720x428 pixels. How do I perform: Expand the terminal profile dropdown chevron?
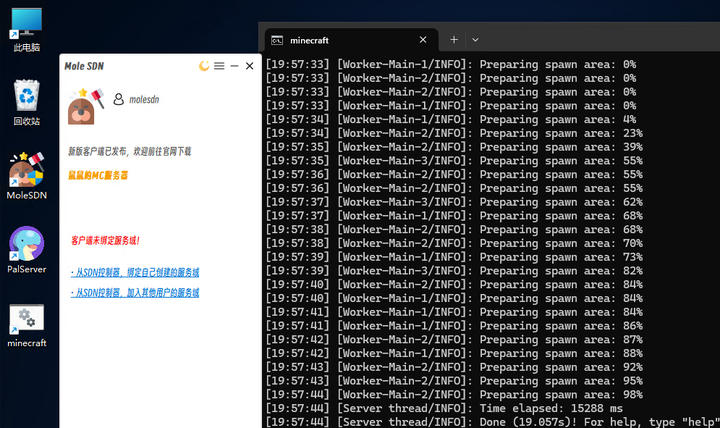point(475,40)
